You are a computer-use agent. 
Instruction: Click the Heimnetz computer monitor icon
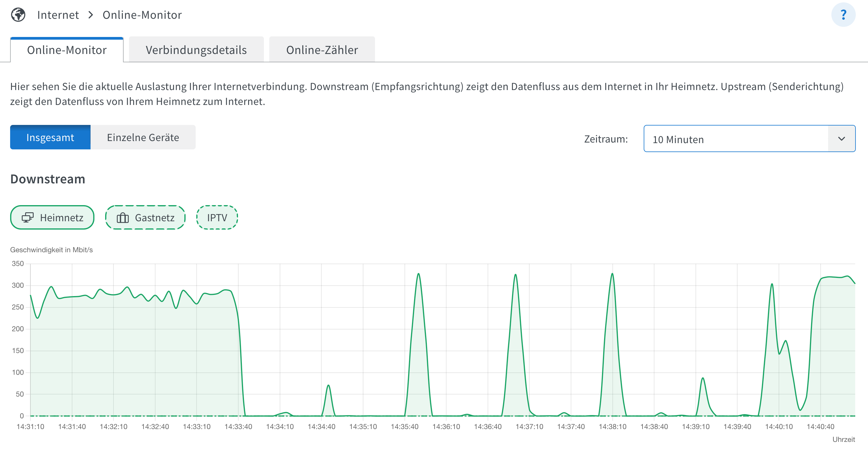click(28, 218)
